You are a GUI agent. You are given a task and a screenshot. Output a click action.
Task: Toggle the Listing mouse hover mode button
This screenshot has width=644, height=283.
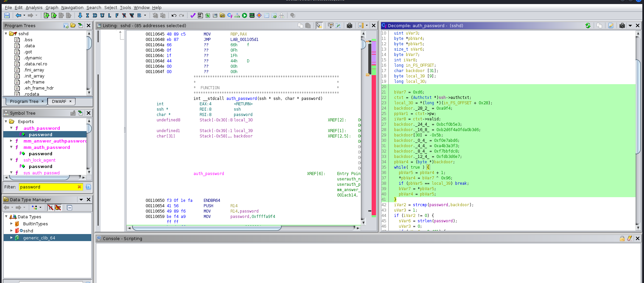[319, 25]
